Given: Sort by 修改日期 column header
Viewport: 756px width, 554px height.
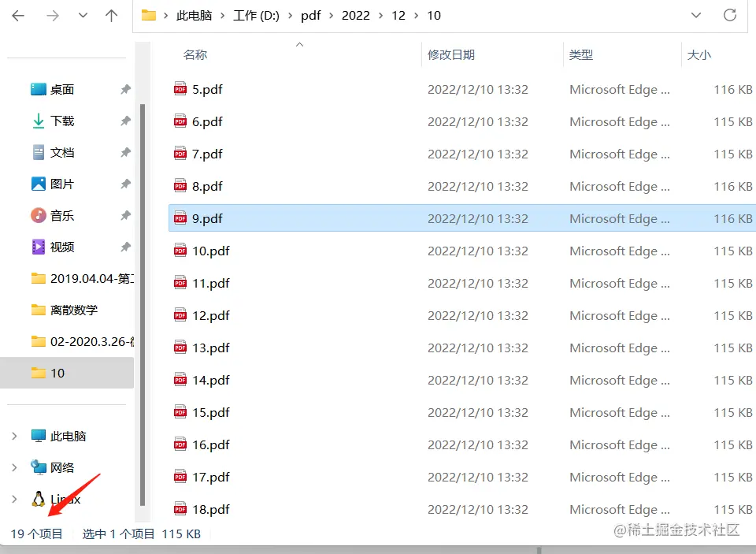Looking at the screenshot, I should pos(450,54).
